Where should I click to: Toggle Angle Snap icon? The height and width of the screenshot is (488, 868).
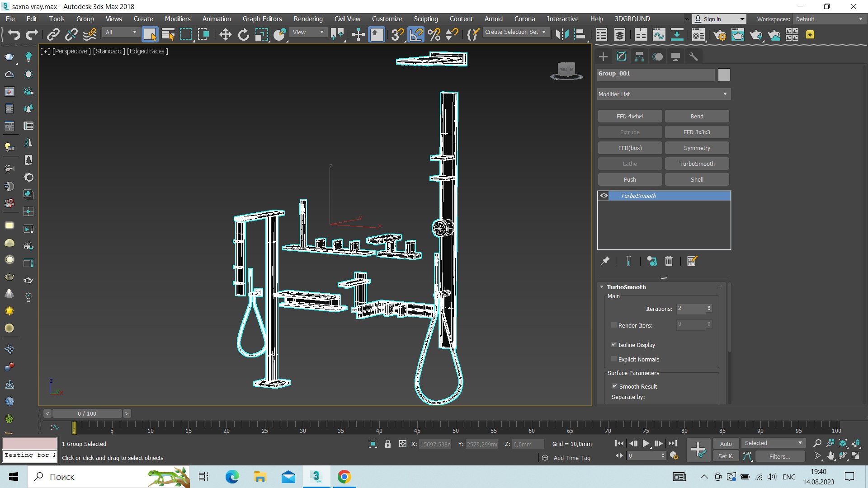click(416, 34)
